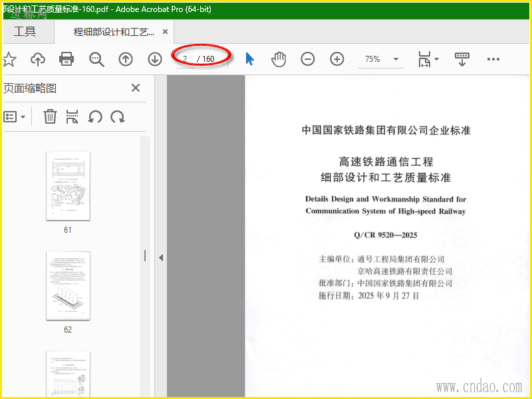Click the Q/CR 9520—2025 standard number
Screen dimensions: 532x399
[x=386, y=235]
